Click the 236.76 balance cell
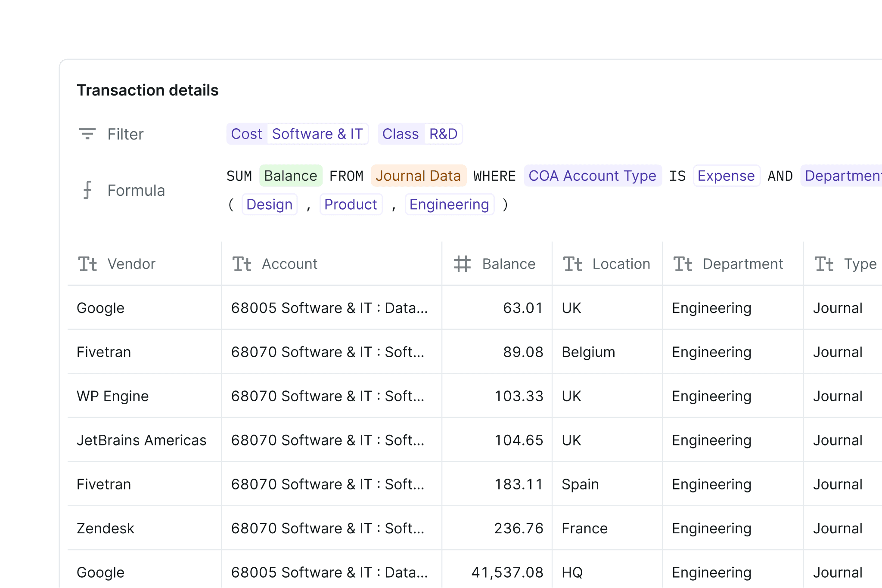Image resolution: width=882 pixels, height=588 pixels. pyautogui.click(x=497, y=528)
